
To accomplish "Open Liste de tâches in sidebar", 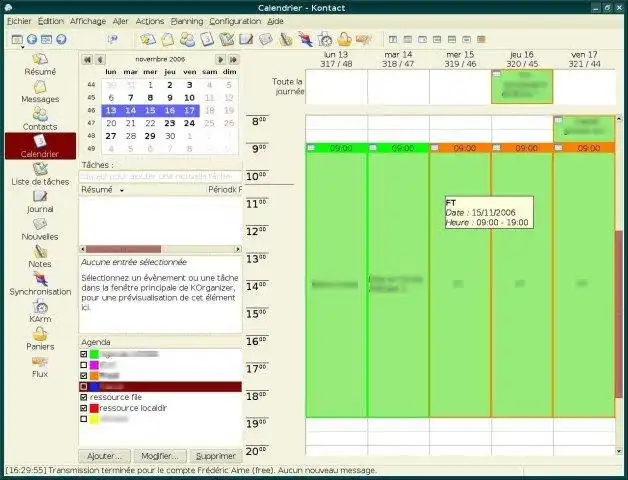I will [40, 174].
